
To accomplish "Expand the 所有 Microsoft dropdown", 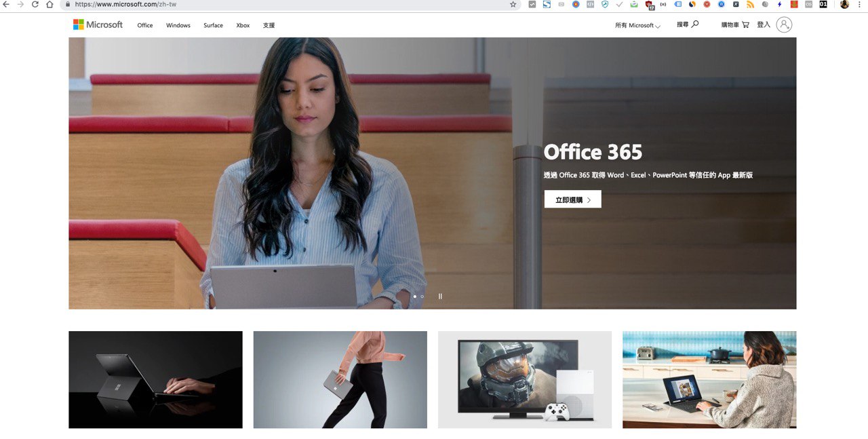I will 637,25.
